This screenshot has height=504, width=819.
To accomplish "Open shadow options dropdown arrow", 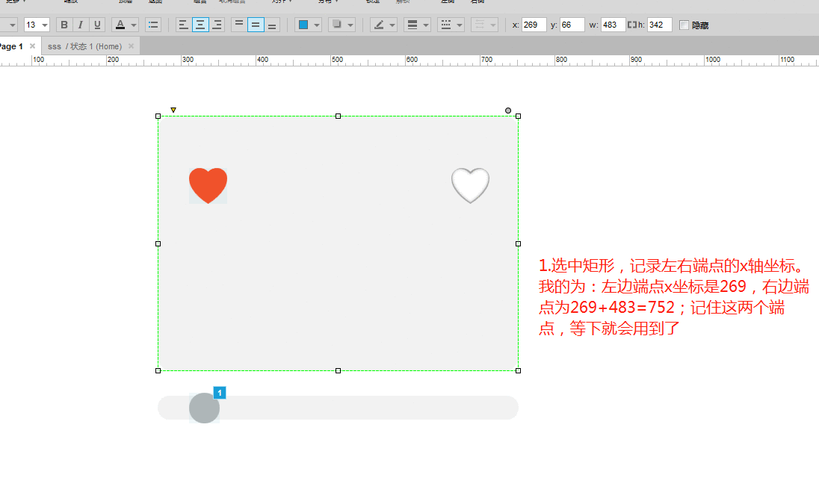I will pos(350,25).
